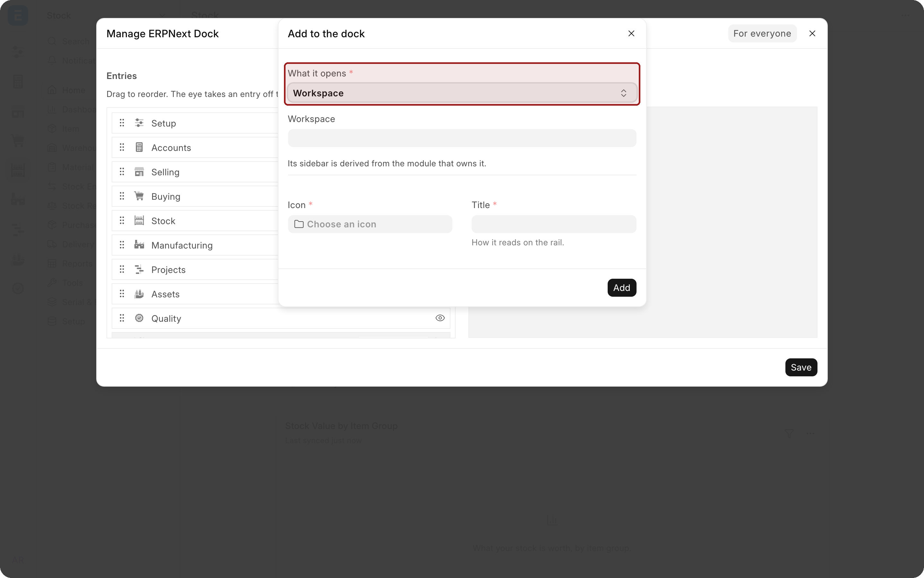Select the Stock entry label
The image size is (924, 578).
click(x=163, y=221)
